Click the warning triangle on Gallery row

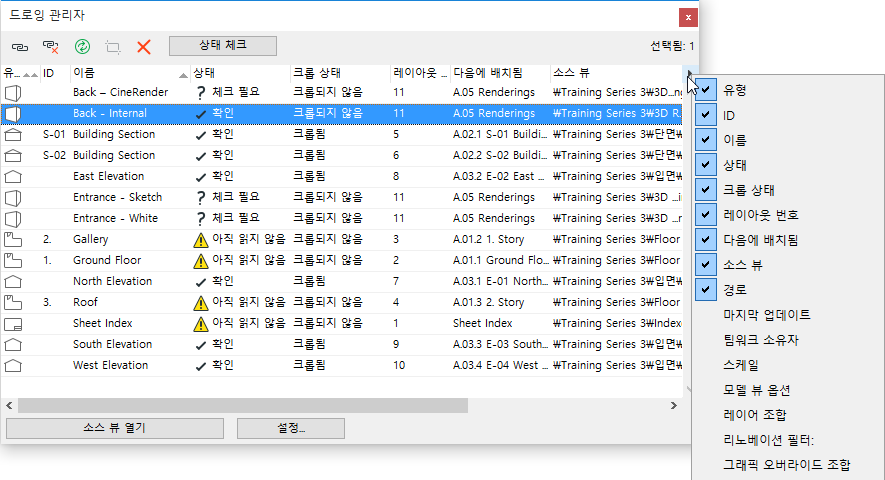click(x=200, y=240)
